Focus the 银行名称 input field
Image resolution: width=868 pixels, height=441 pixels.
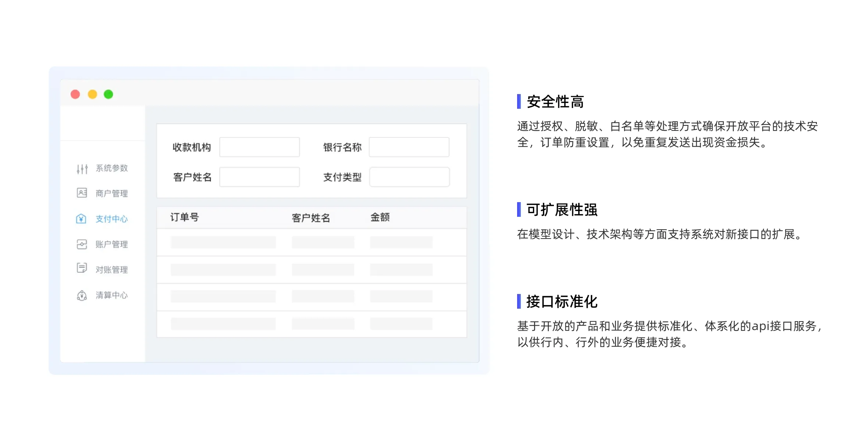pos(409,147)
